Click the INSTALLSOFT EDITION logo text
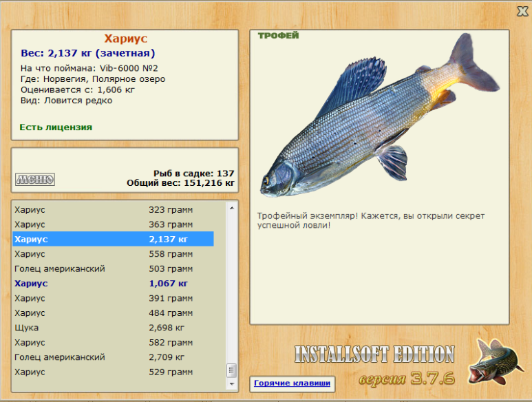532x402 pixels. point(374,355)
